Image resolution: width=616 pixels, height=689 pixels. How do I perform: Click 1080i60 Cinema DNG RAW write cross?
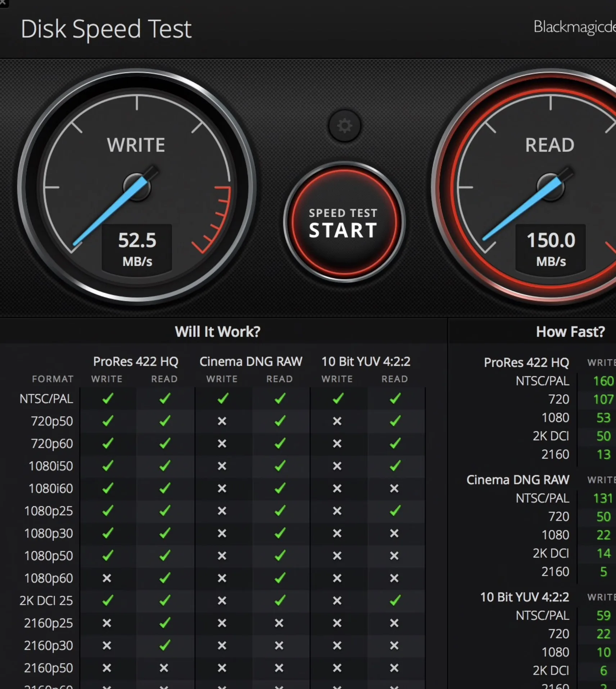click(x=222, y=488)
